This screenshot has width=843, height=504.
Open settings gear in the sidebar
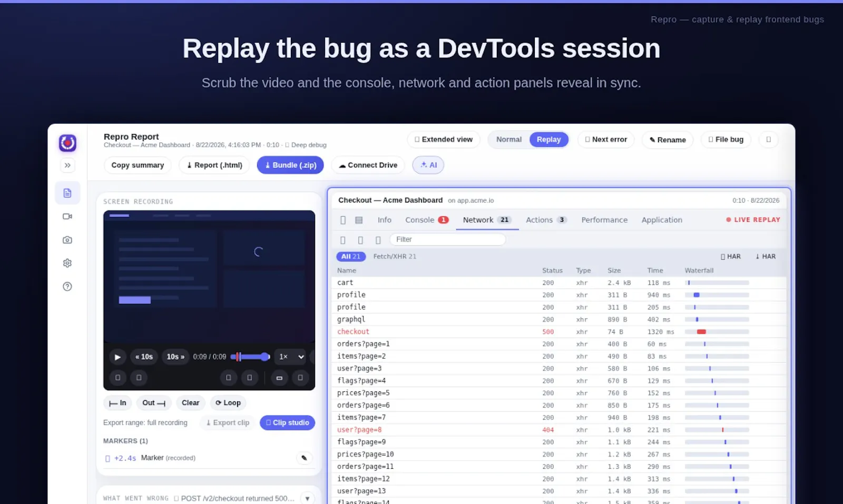[67, 263]
